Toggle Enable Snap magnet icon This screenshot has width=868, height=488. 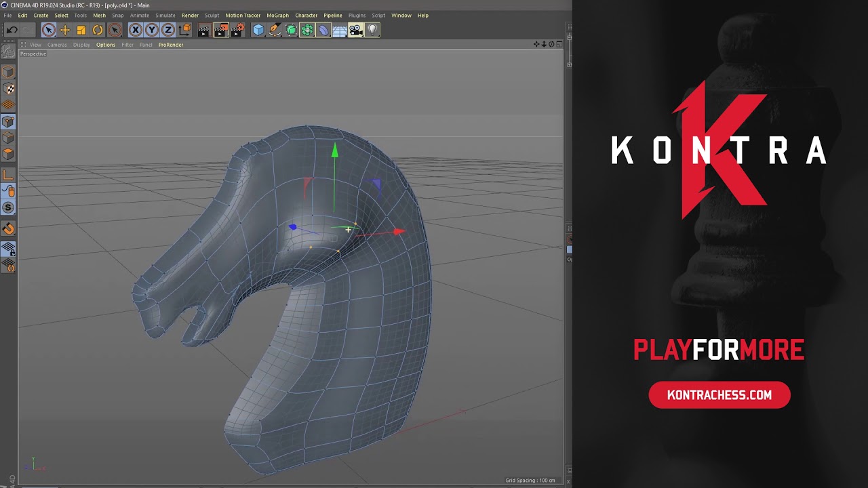pos(8,229)
